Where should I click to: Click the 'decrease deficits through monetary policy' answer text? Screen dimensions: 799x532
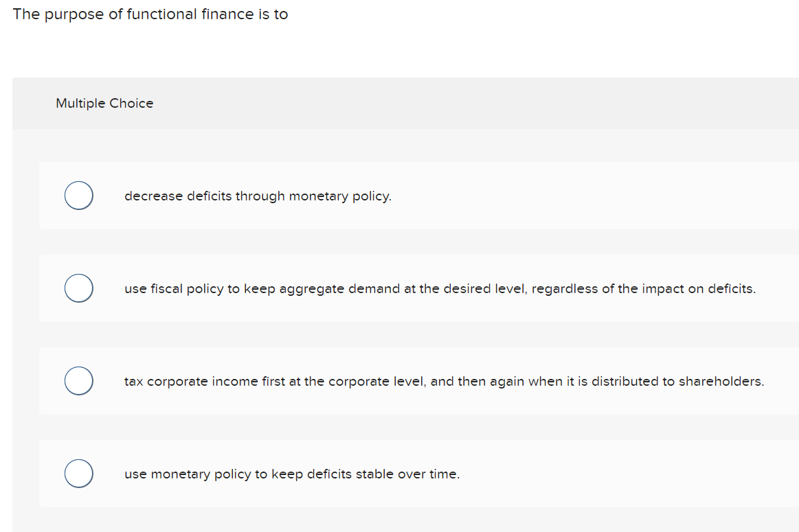pos(258,196)
